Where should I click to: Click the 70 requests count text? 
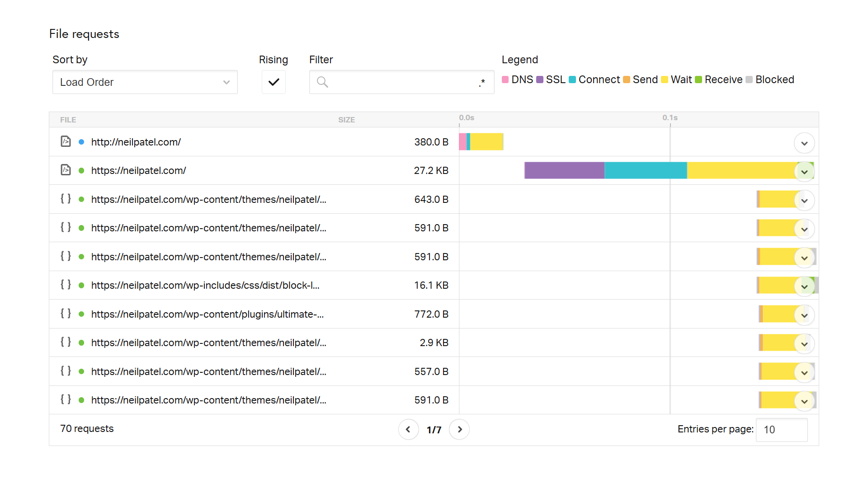(87, 429)
